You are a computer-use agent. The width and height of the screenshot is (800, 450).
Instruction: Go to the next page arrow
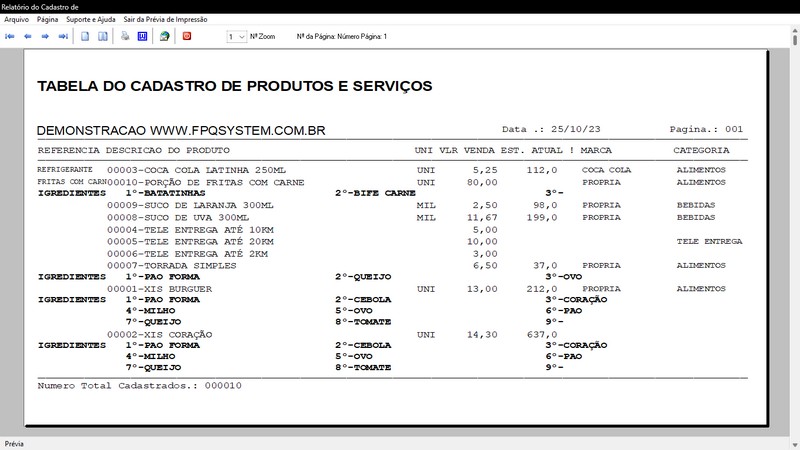point(45,36)
